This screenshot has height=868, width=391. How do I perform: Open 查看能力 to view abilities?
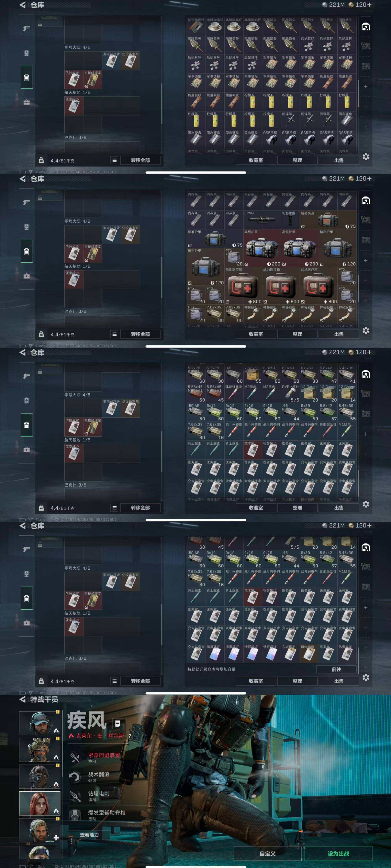89,835
